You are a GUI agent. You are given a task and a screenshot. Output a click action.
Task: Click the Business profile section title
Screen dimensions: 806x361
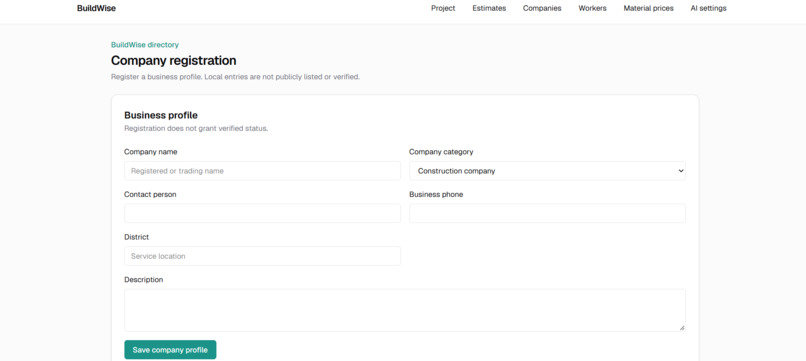(x=161, y=115)
